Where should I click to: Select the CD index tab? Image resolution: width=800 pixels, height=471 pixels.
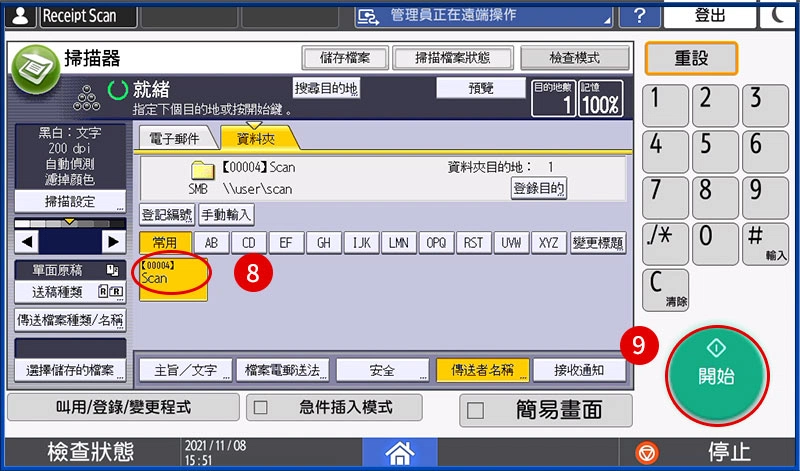249,243
